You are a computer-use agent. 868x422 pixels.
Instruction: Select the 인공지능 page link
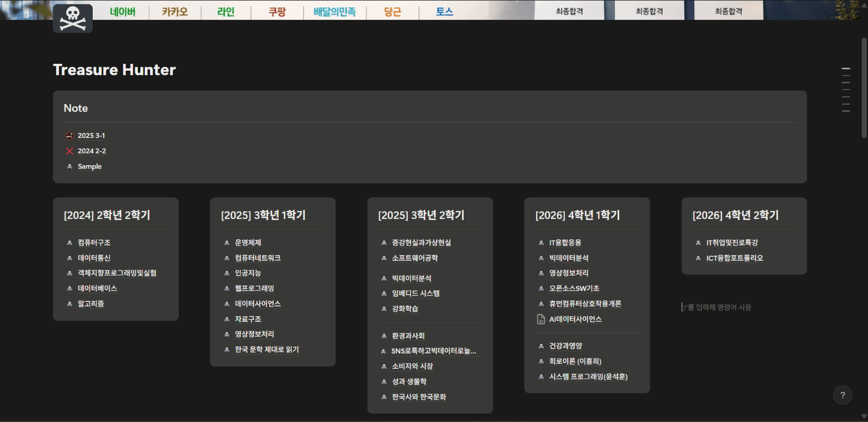248,273
